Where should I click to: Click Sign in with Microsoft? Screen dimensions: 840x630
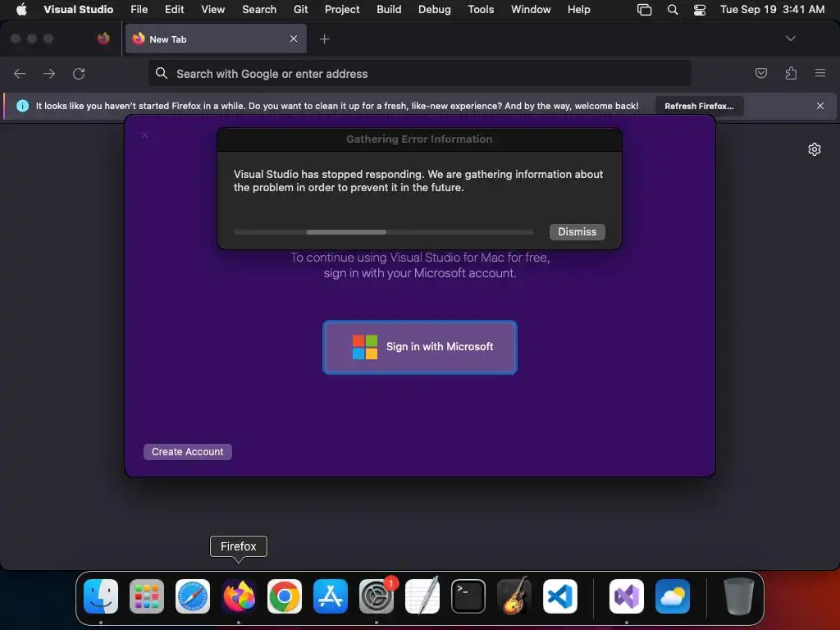click(x=420, y=347)
